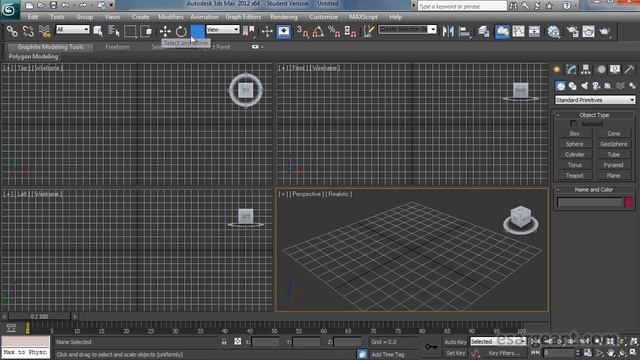Activate the highlighted Select and Scale tool
This screenshot has height=360, width=640.
[197, 31]
